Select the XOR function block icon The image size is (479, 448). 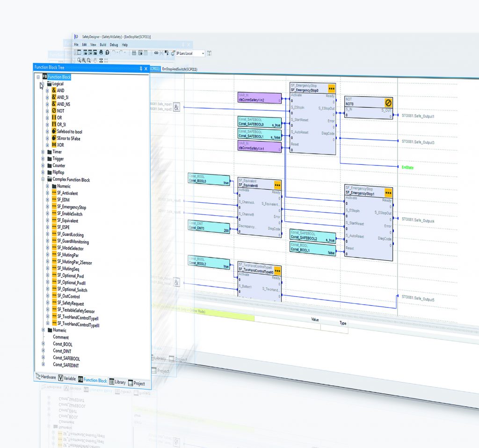click(x=54, y=145)
